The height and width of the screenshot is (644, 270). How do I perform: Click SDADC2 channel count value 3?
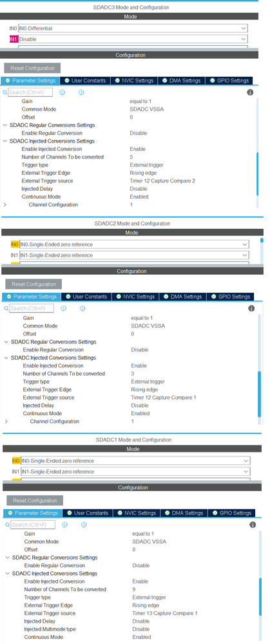pyautogui.click(x=133, y=374)
